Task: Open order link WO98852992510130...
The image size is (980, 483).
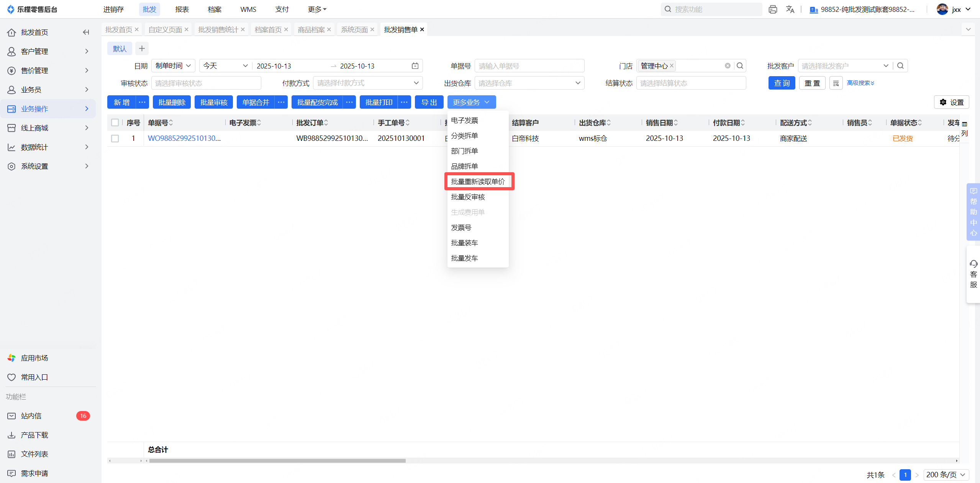Action: click(184, 138)
